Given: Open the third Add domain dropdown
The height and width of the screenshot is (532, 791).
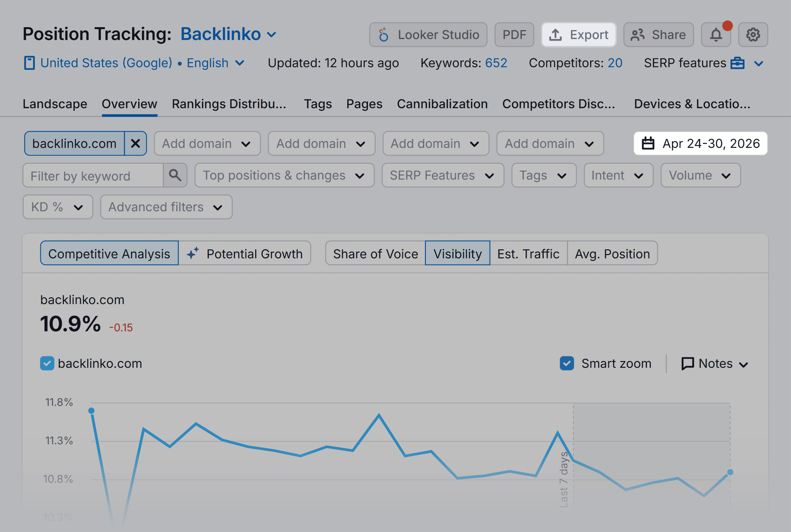Looking at the screenshot, I should [436, 143].
